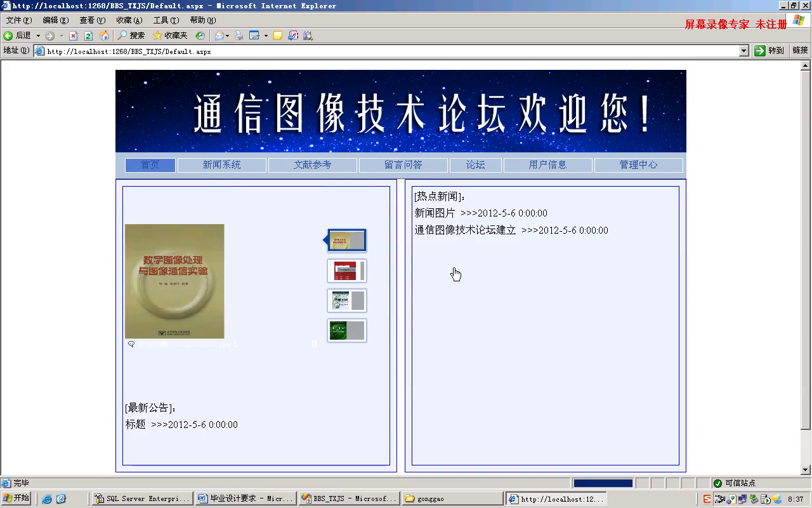812x508 pixels.
Task: Select the first highlighted slideshow thumbnail
Action: [346, 241]
